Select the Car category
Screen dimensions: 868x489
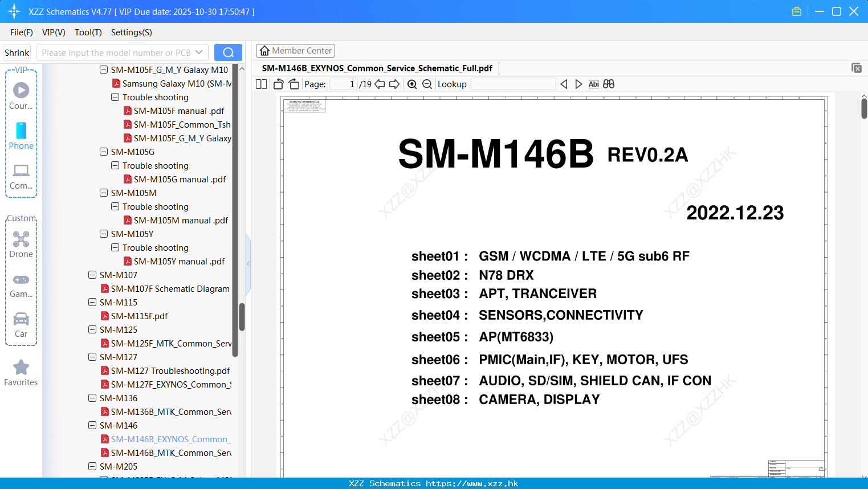click(21, 324)
